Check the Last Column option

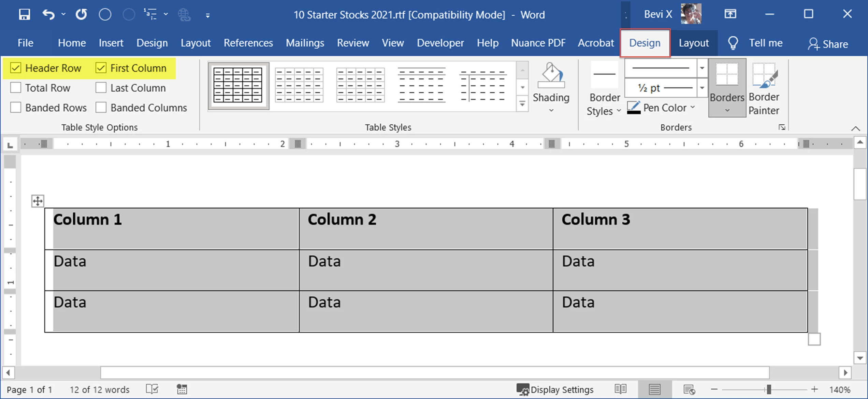tap(101, 88)
